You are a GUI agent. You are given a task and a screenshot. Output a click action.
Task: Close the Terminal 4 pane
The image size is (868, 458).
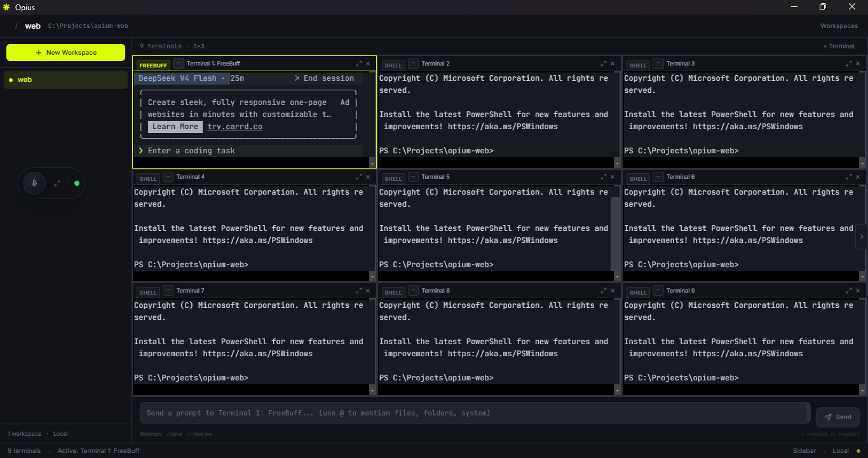point(368,177)
